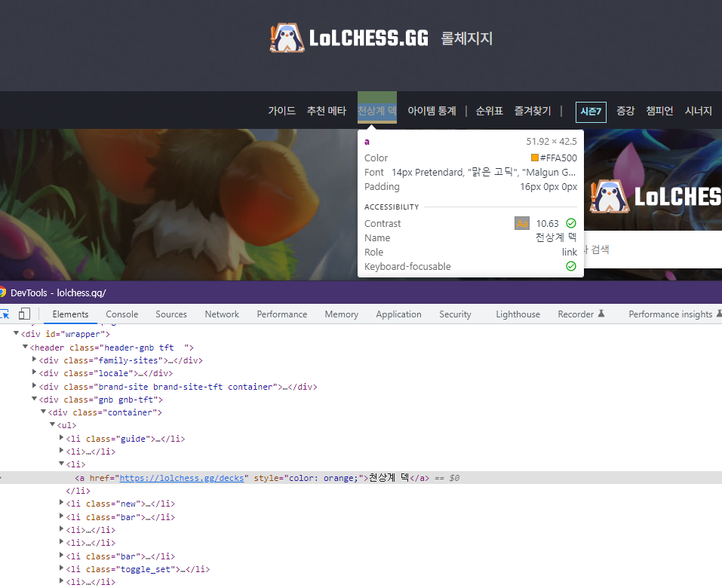
Task: Open the Elements tab
Action: coord(70,314)
